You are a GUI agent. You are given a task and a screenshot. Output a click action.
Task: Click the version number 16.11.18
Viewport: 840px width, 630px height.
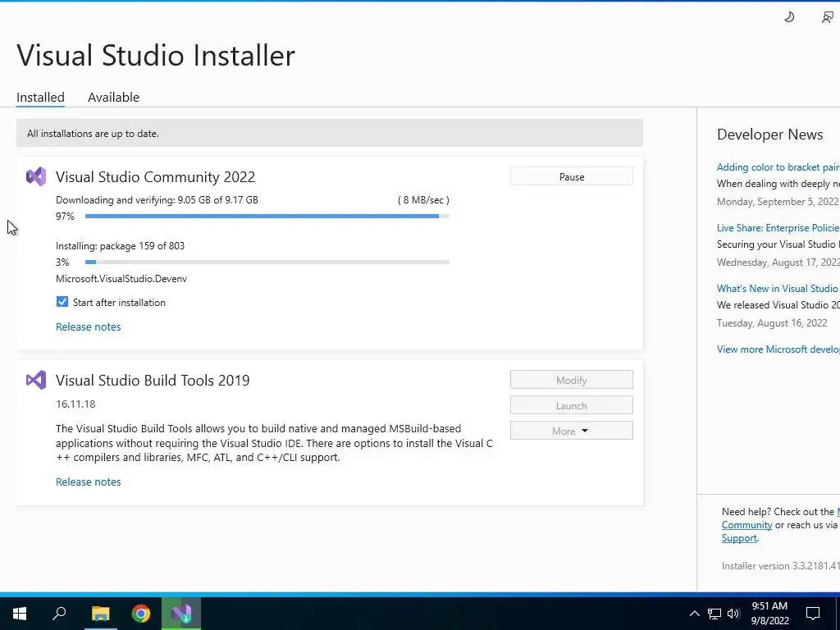tap(75, 404)
